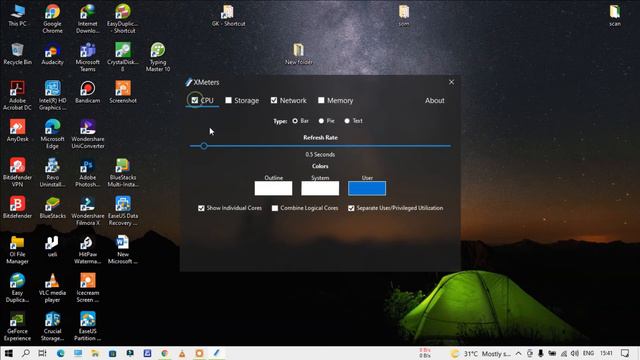Click the Refresh Rate slider handle
Viewport: 640px width, 360px height.
(204, 146)
